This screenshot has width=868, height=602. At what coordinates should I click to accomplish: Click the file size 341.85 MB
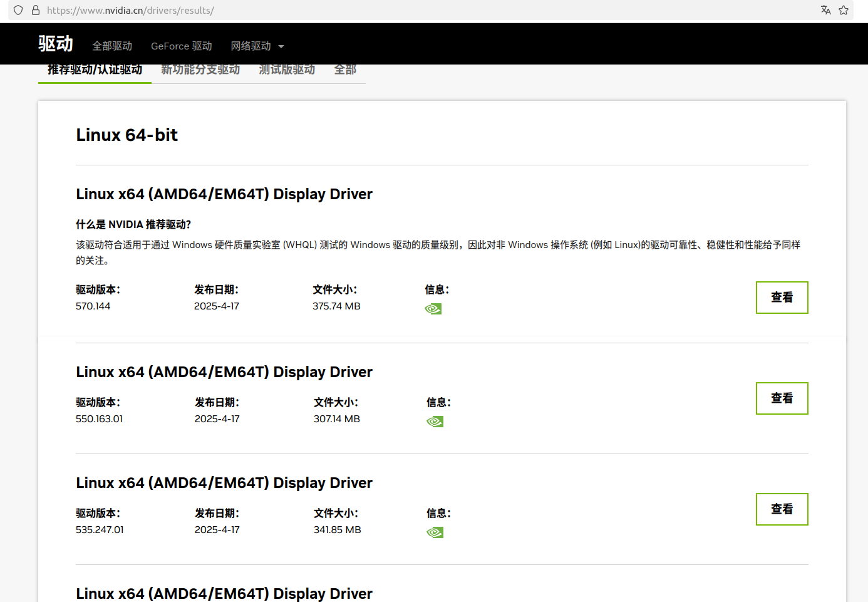click(x=338, y=530)
